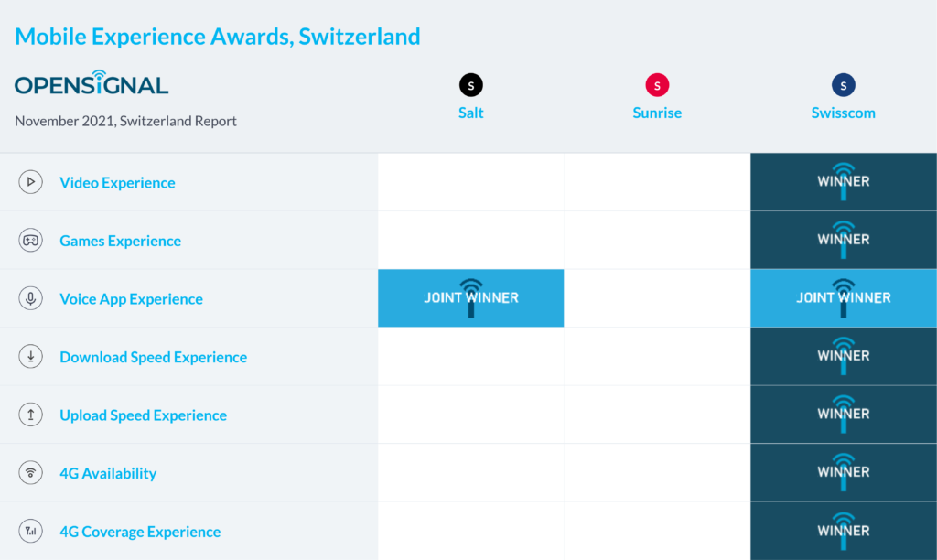Click the 4G Coverage signal bars icon
937x560 pixels.
(x=31, y=531)
